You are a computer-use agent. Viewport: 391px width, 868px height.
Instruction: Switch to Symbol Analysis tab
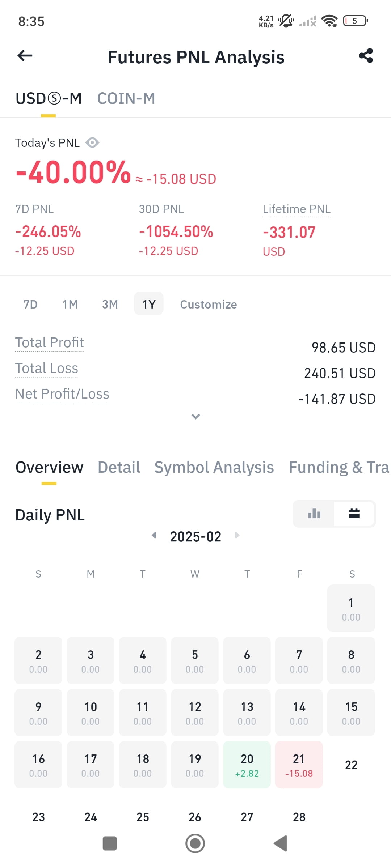pyautogui.click(x=214, y=467)
